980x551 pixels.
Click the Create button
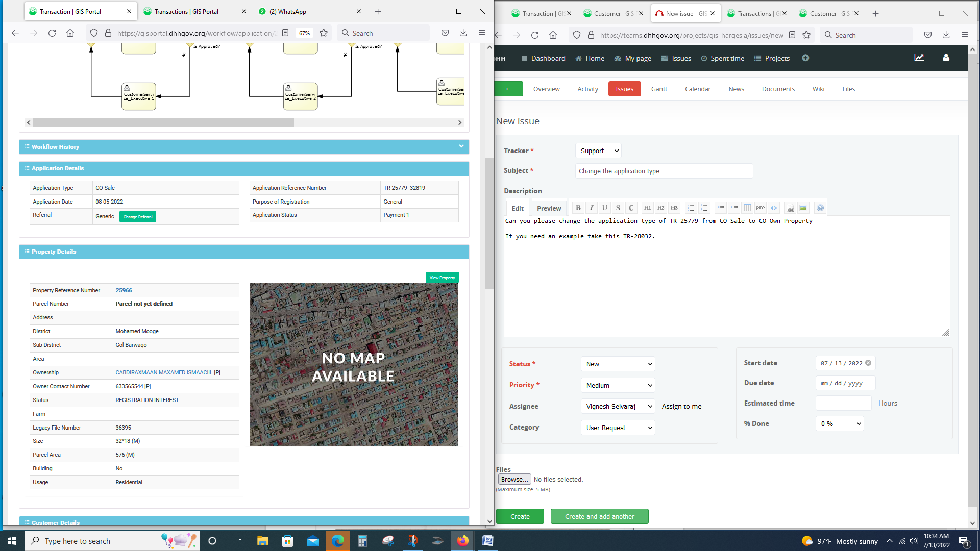click(x=520, y=516)
